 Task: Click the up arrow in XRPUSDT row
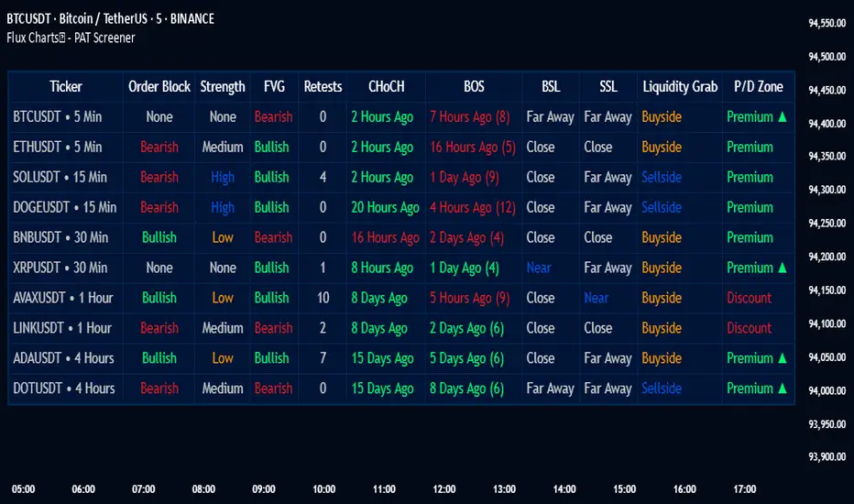click(783, 268)
